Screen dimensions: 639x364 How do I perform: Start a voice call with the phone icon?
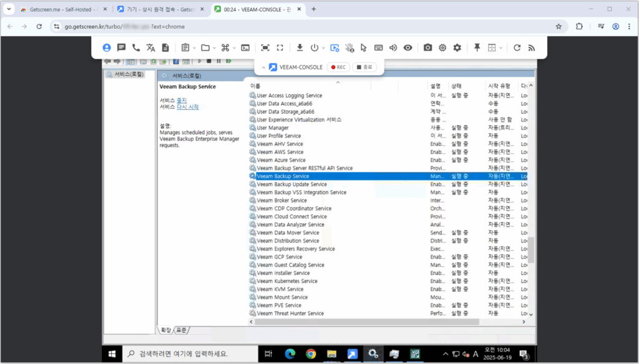click(136, 47)
